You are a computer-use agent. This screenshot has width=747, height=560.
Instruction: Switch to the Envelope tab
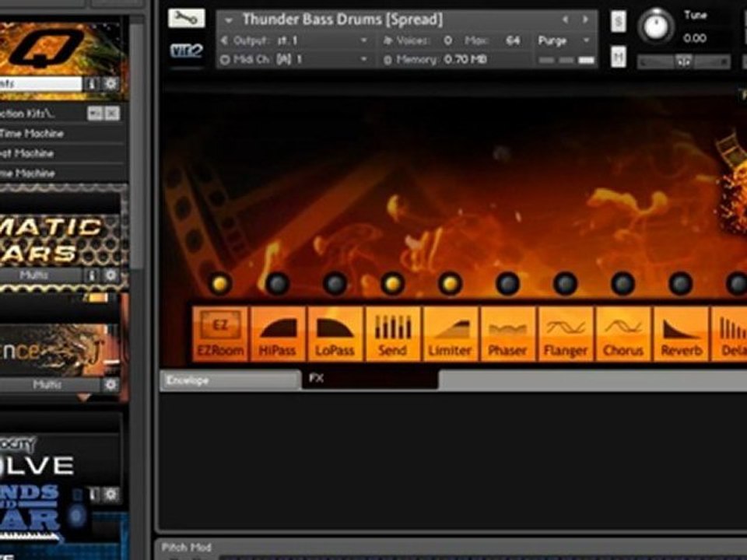(230, 380)
